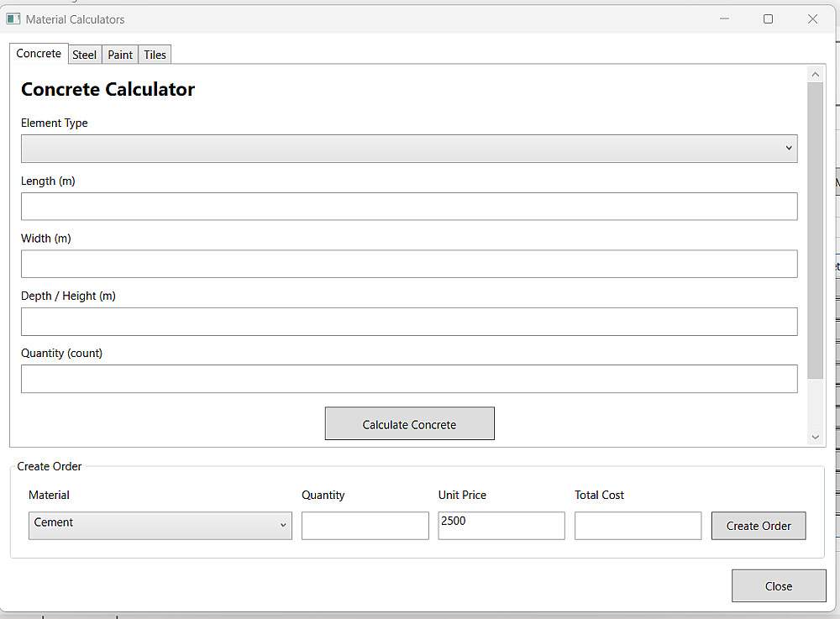Expand the Element Type dropdown
The height and width of the screenshot is (619, 840).
(x=409, y=149)
